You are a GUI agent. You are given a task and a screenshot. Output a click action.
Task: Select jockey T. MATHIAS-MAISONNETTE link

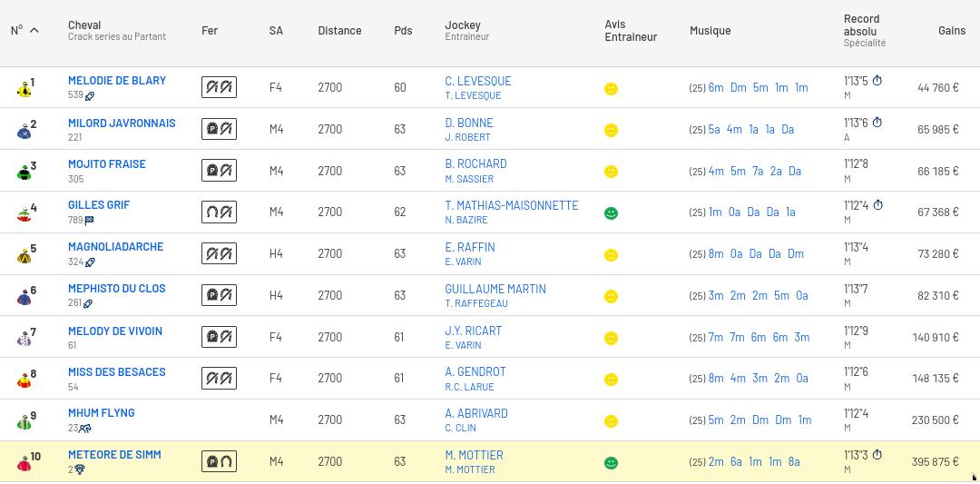pos(511,205)
